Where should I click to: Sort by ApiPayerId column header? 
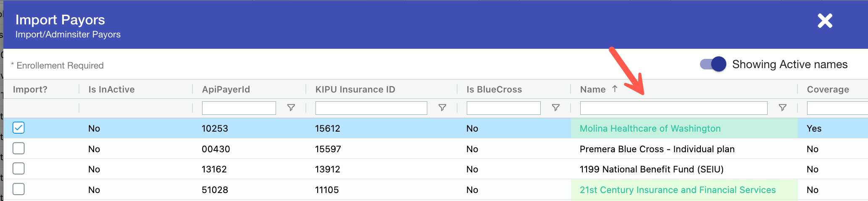click(226, 89)
